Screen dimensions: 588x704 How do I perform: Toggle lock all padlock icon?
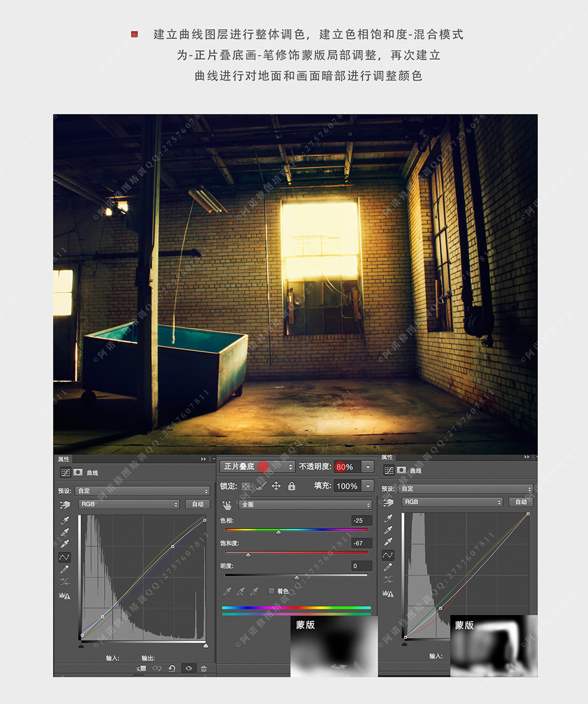pos(292,486)
